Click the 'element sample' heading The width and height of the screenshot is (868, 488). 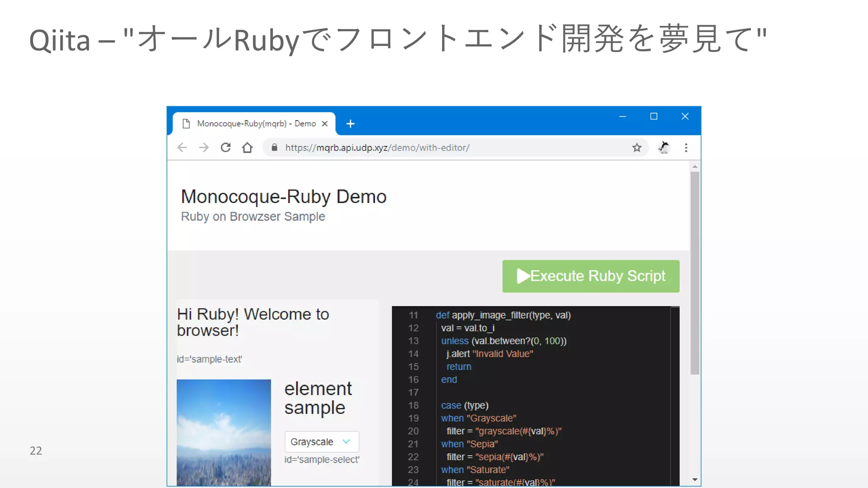point(318,398)
